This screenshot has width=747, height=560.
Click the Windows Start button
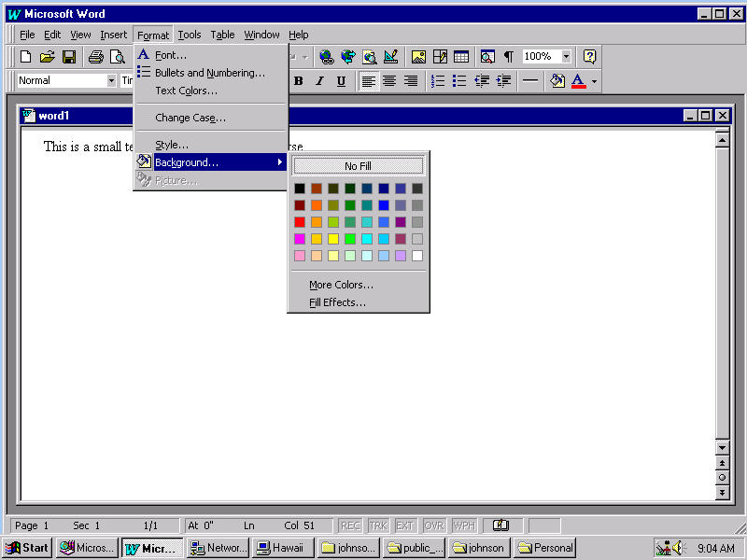click(27, 548)
